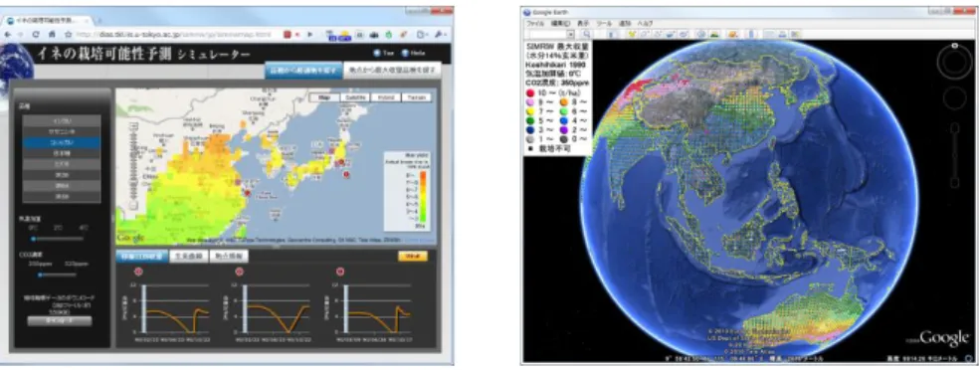Open the 編集 menu in Google Earth

(560, 23)
